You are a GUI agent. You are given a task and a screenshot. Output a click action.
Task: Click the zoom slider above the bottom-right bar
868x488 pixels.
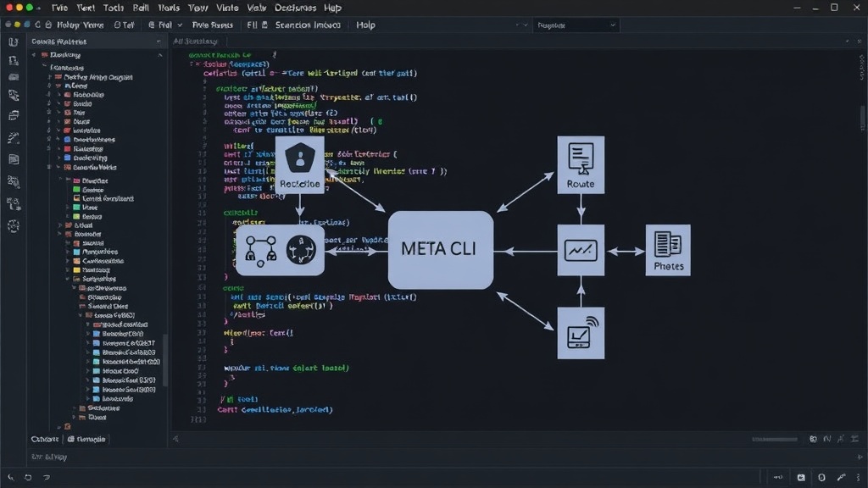click(x=775, y=440)
